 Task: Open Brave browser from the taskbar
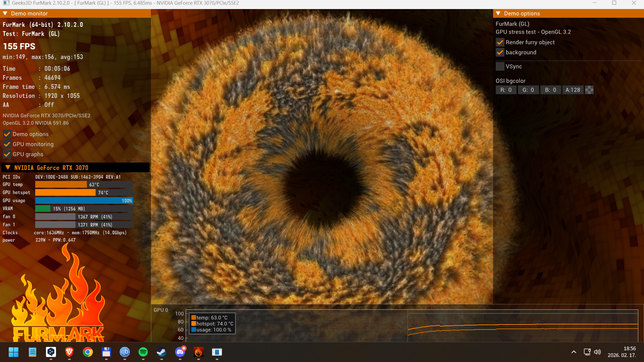[x=69, y=352]
